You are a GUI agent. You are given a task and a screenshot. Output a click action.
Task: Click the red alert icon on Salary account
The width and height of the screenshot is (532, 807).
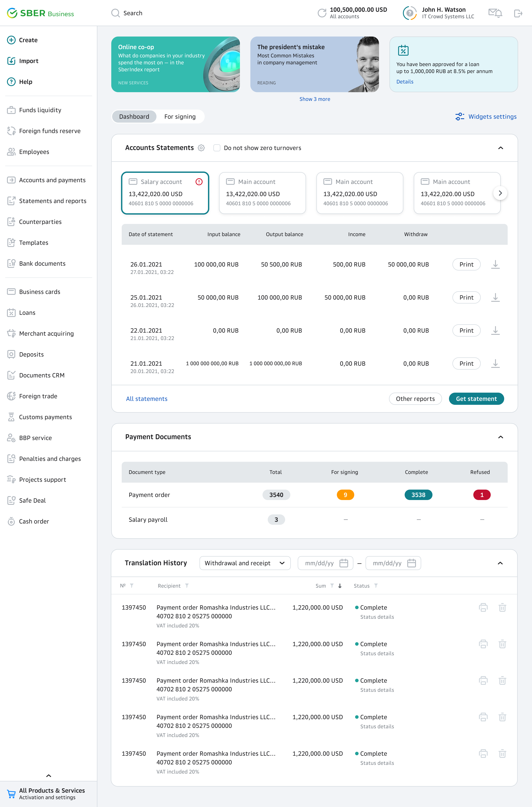coord(199,182)
